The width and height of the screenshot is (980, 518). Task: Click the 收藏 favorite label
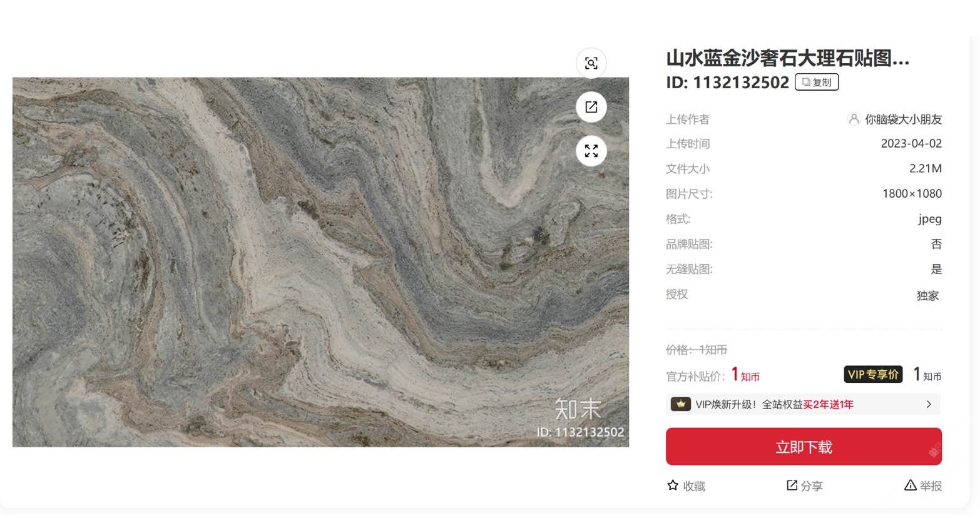coord(694,486)
